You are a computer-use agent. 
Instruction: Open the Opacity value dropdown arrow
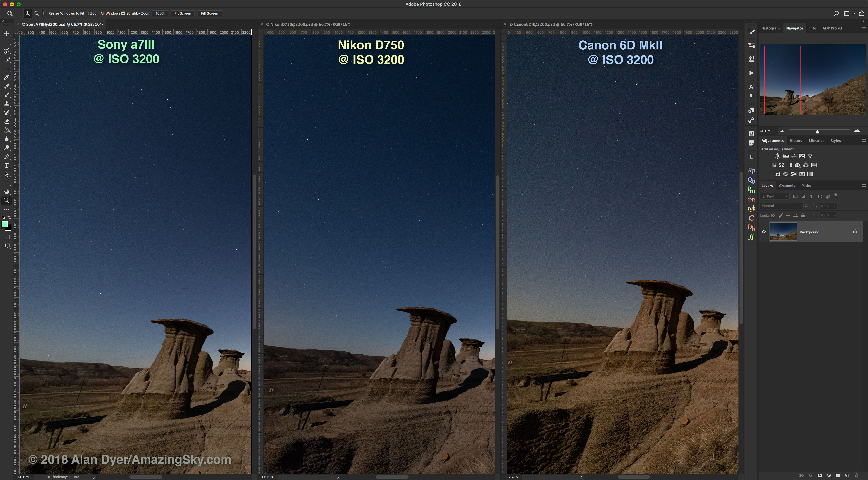pyautogui.click(x=835, y=206)
